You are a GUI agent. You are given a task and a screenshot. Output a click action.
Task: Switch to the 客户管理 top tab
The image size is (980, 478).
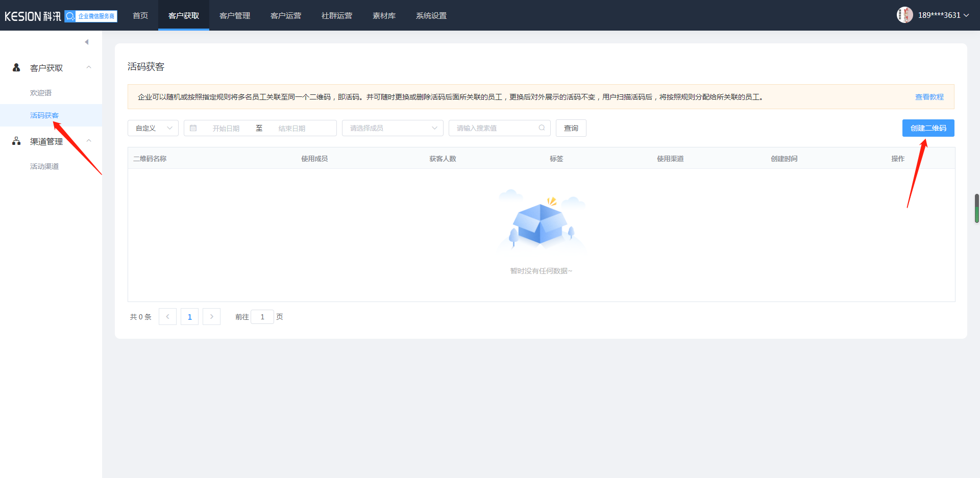tap(235, 15)
